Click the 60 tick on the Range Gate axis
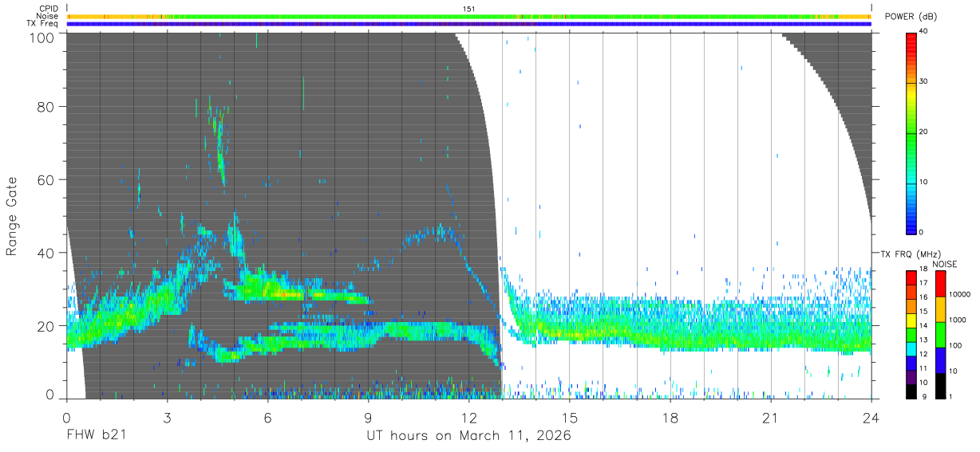980x452 pixels. (x=46, y=180)
